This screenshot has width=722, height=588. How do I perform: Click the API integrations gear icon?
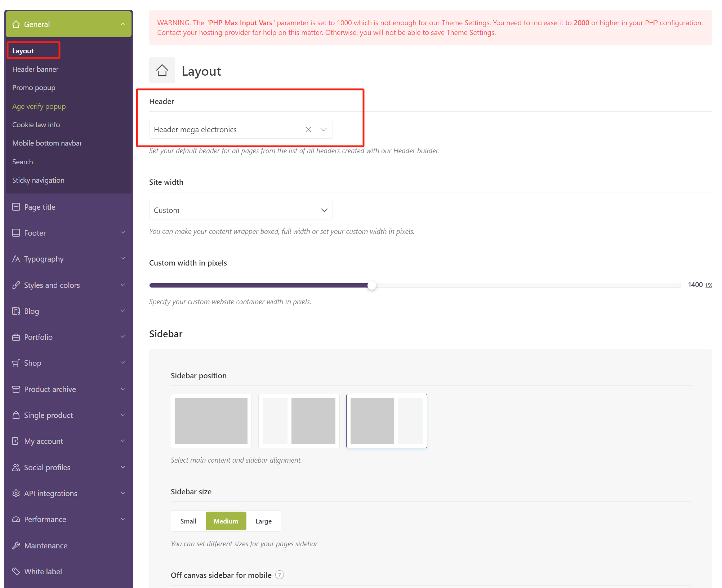[x=16, y=493]
